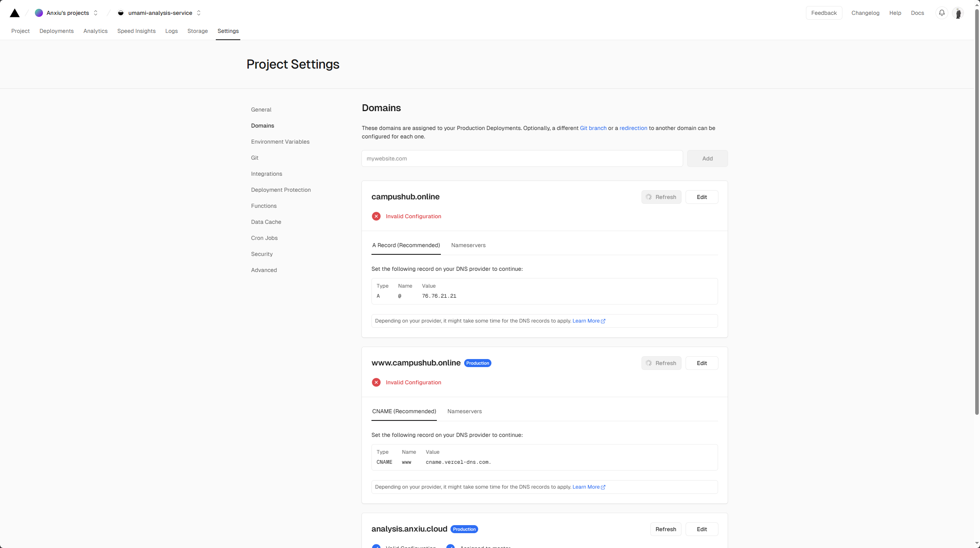Open the Deployments tab
The width and height of the screenshot is (980, 548).
pos(57,31)
